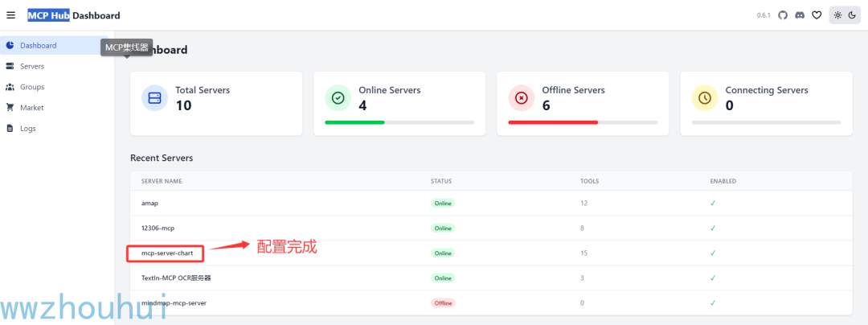
Task: Open the Logs page in sidebar
Action: pyautogui.click(x=28, y=129)
